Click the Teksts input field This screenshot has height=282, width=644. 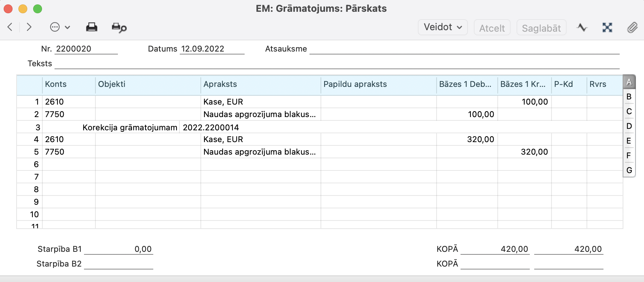[337, 64]
